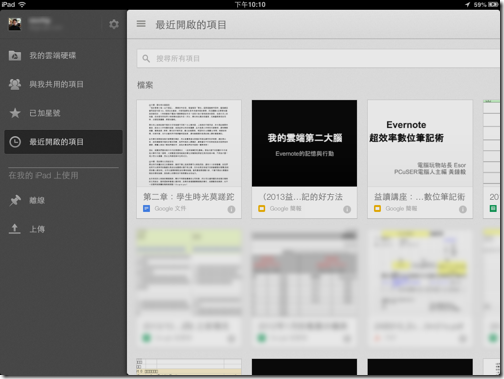Tap the user profile avatar
The height and width of the screenshot is (379, 504).
(15, 24)
